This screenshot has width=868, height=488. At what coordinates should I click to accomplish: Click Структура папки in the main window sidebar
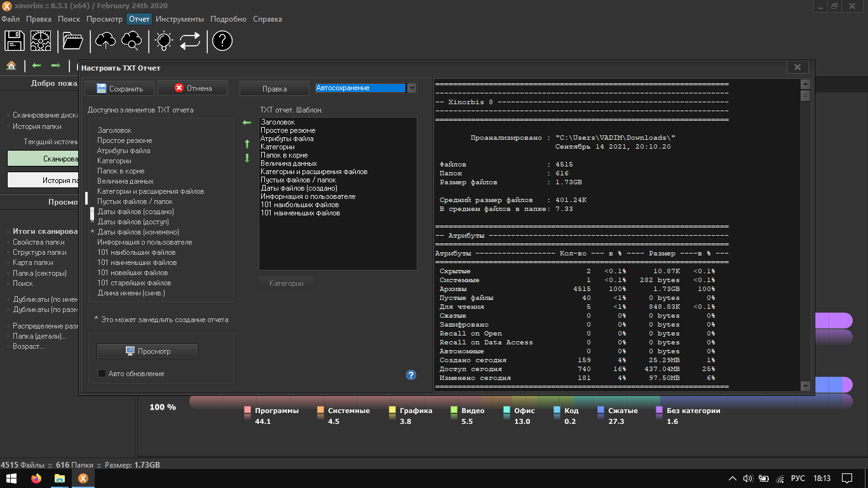pos(39,252)
